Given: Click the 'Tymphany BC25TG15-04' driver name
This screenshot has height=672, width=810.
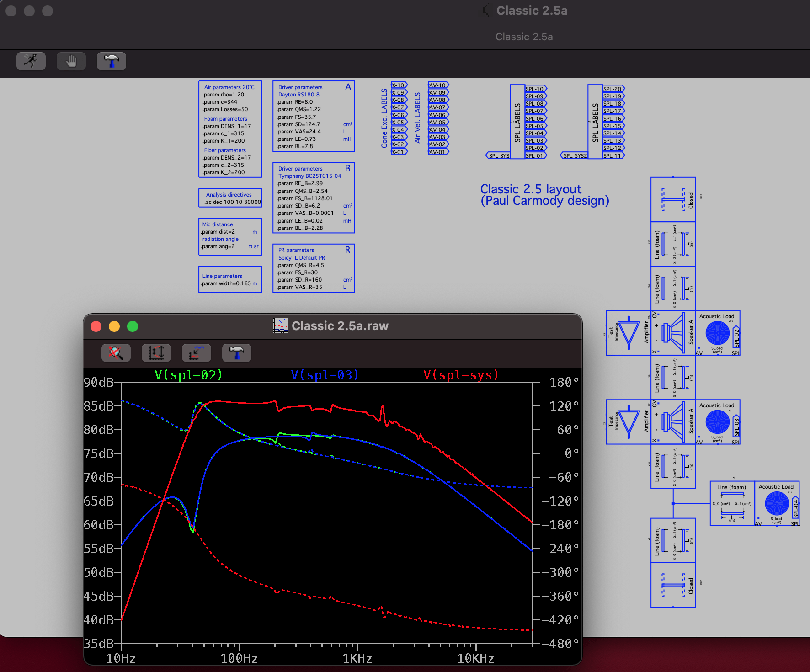Looking at the screenshot, I should (x=309, y=176).
